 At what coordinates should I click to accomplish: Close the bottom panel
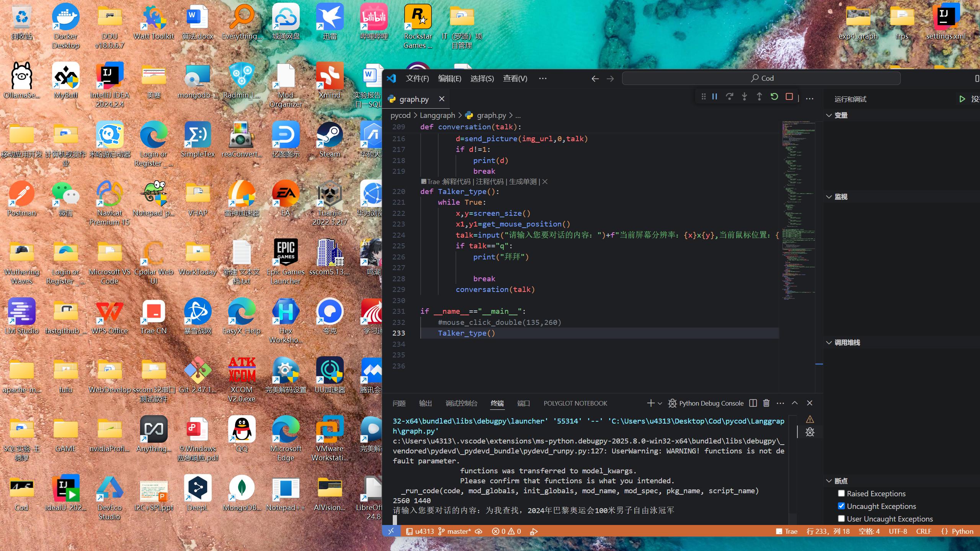pyautogui.click(x=810, y=403)
